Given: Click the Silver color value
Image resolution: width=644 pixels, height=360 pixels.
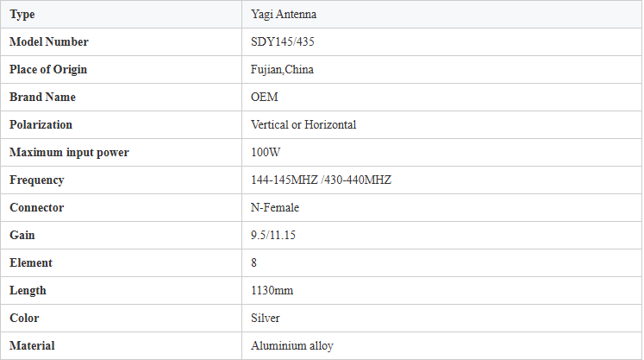Looking at the screenshot, I should click(266, 318).
